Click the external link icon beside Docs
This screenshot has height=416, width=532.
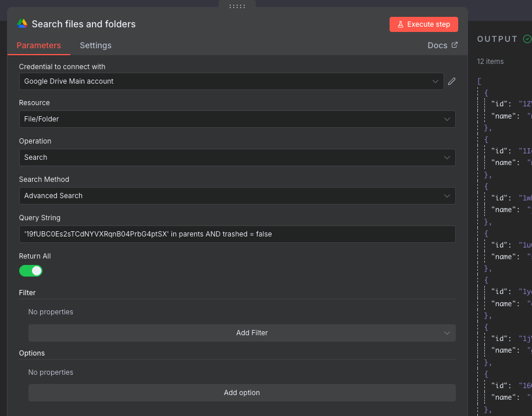(x=455, y=45)
